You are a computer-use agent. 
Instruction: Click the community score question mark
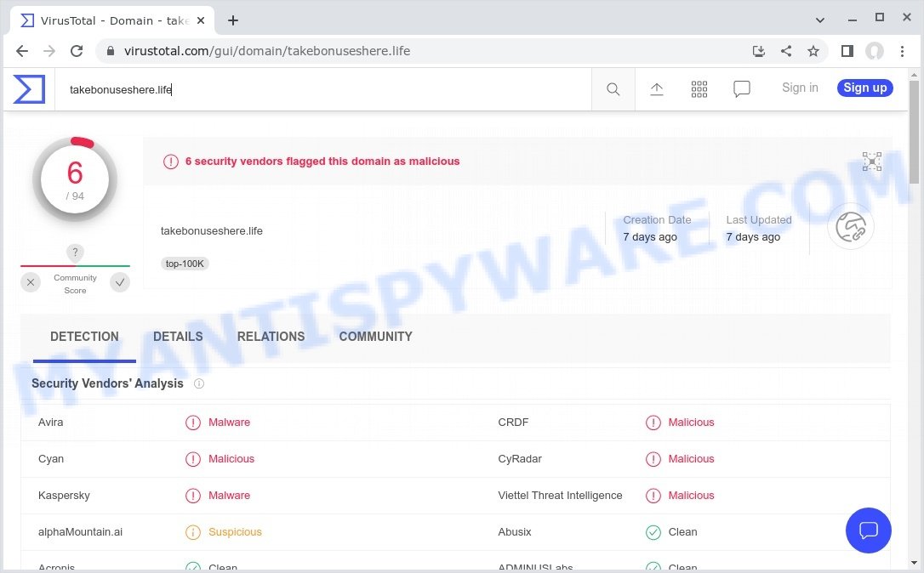tap(75, 252)
